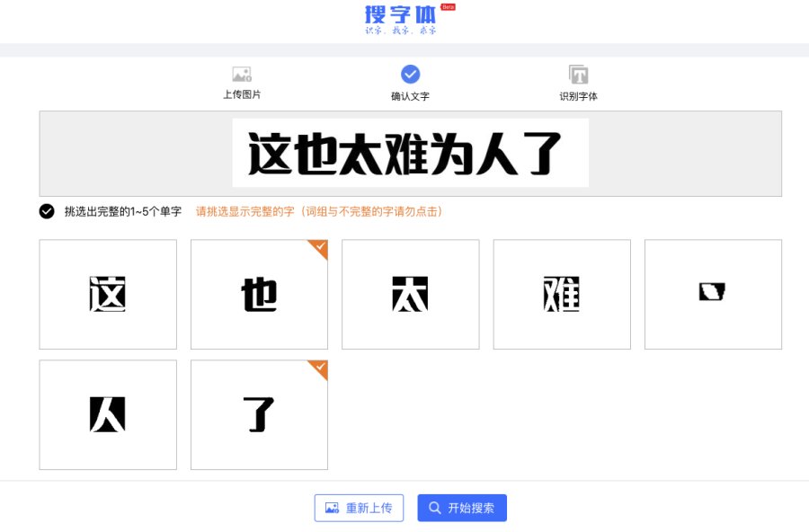809x532 pixels.
Task: Deselect the checked character tile 也
Action: click(x=259, y=294)
